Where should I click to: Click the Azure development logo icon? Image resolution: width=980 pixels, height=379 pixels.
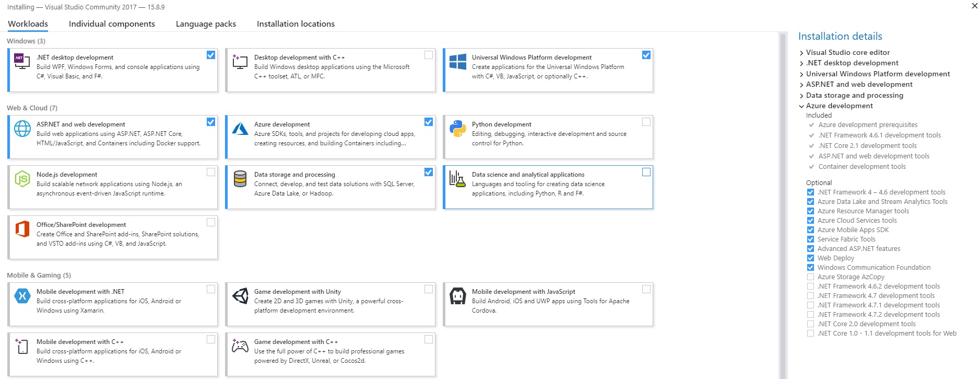click(x=240, y=129)
